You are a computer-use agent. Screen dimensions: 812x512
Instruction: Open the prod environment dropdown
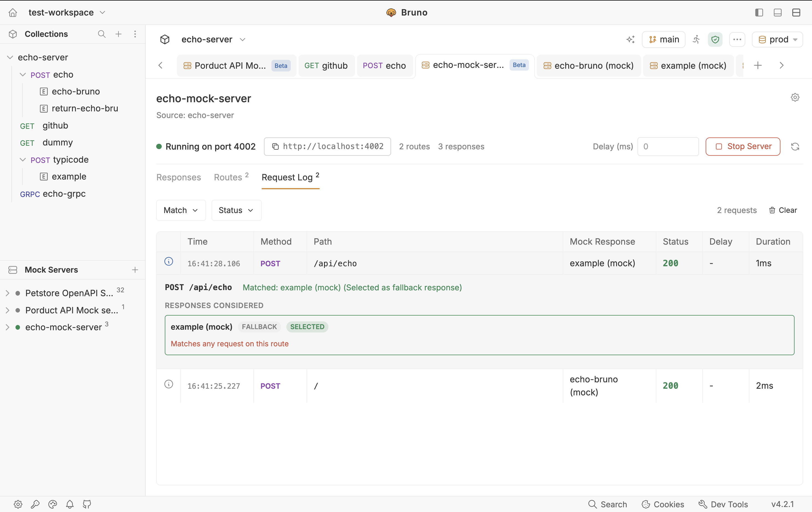(777, 39)
